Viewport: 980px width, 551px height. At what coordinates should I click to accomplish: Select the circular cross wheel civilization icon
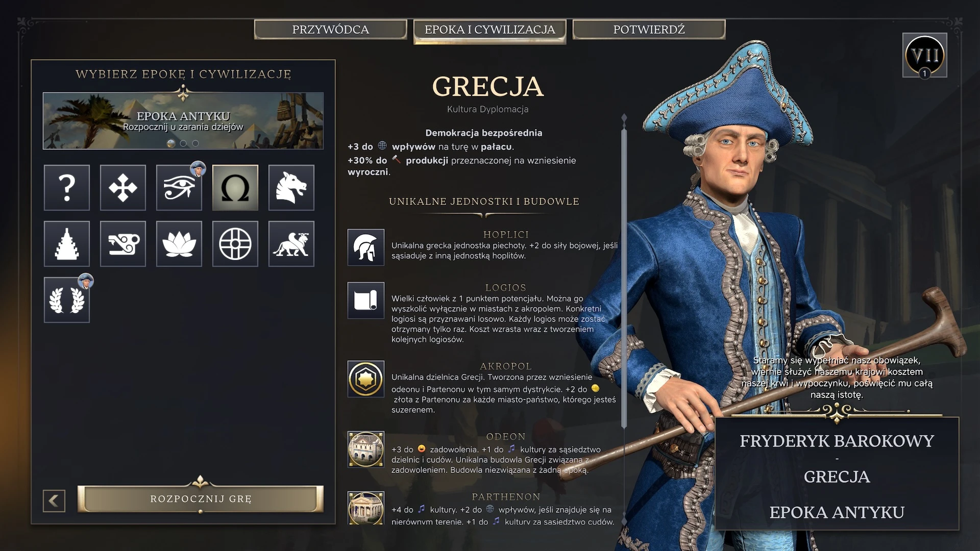[235, 244]
